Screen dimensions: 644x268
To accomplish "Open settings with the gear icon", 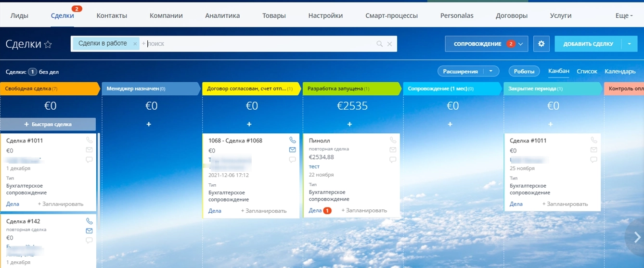I will pos(541,44).
